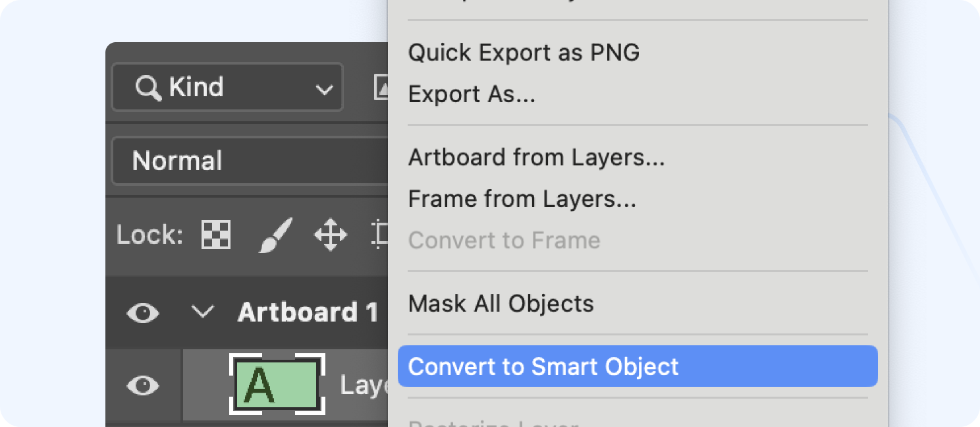Click the filter icon right of Kind dropdown
This screenshot has width=980, height=427.
pyautogui.click(x=382, y=86)
